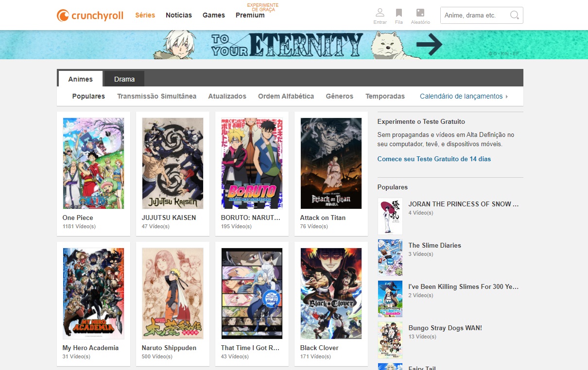Screen dimensions: 588x370
Task: Select the Populares filter
Action: click(x=88, y=96)
